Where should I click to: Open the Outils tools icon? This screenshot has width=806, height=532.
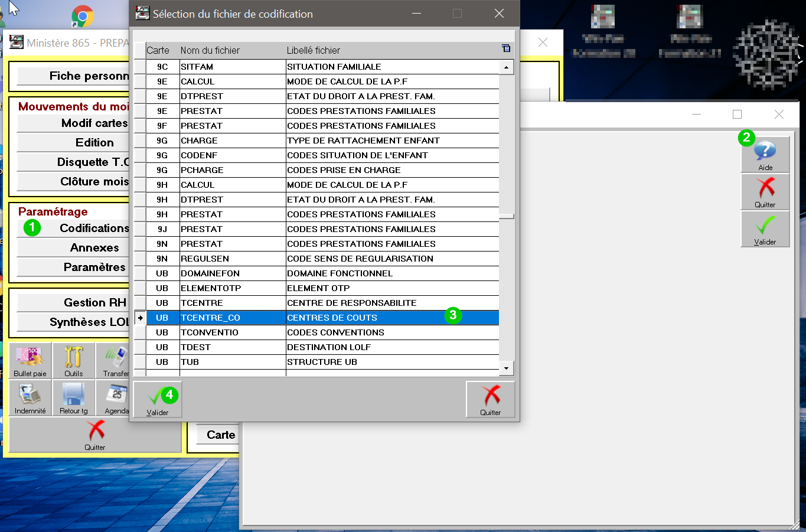74,360
